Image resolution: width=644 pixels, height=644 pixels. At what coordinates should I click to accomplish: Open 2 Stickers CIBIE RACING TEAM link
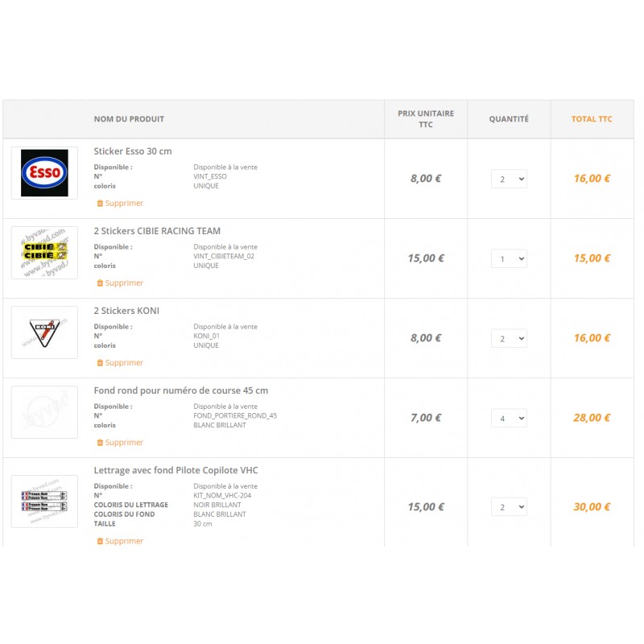point(157,231)
